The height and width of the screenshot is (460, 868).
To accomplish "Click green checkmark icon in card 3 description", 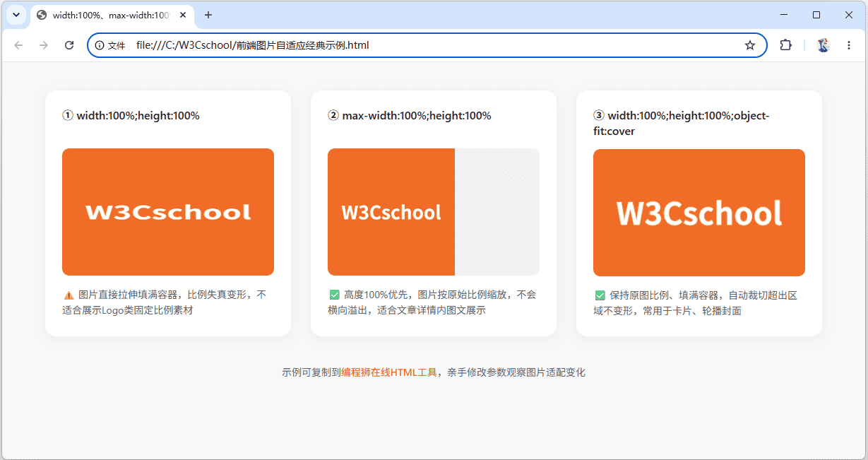I will 600,295.
